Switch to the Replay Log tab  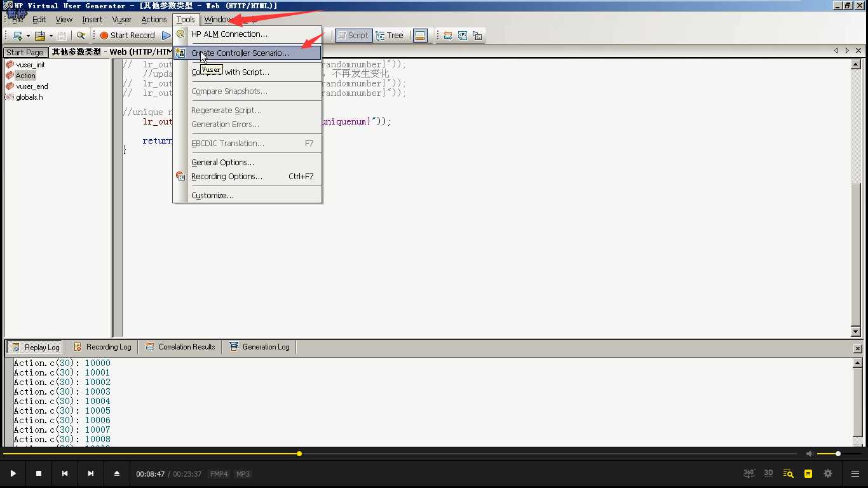click(36, 347)
